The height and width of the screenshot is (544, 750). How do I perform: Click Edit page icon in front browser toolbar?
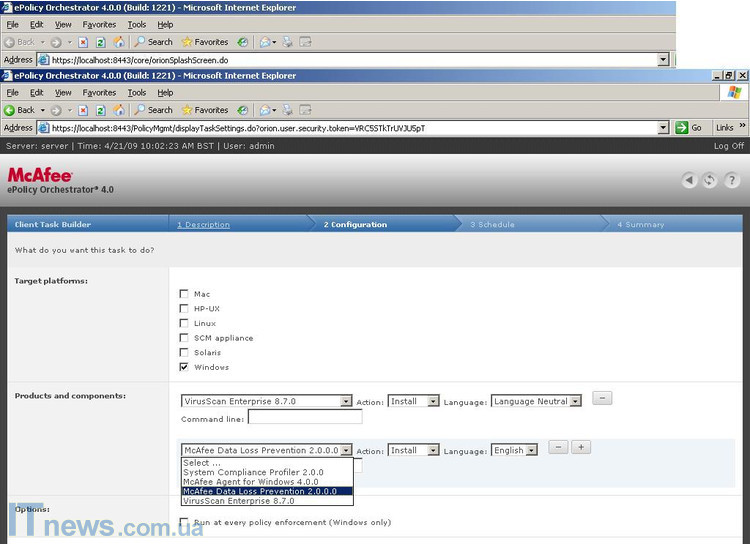tap(305, 110)
